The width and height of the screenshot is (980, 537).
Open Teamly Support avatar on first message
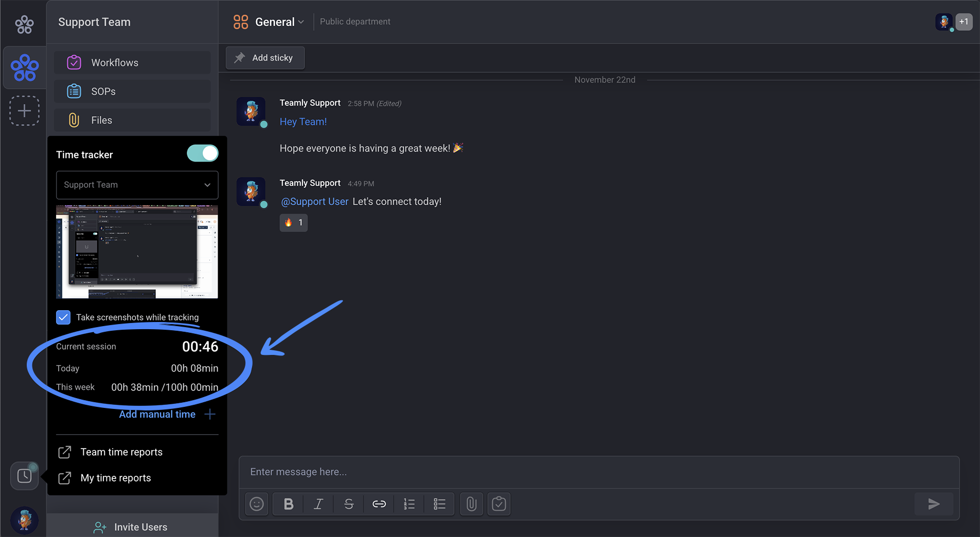[251, 111]
